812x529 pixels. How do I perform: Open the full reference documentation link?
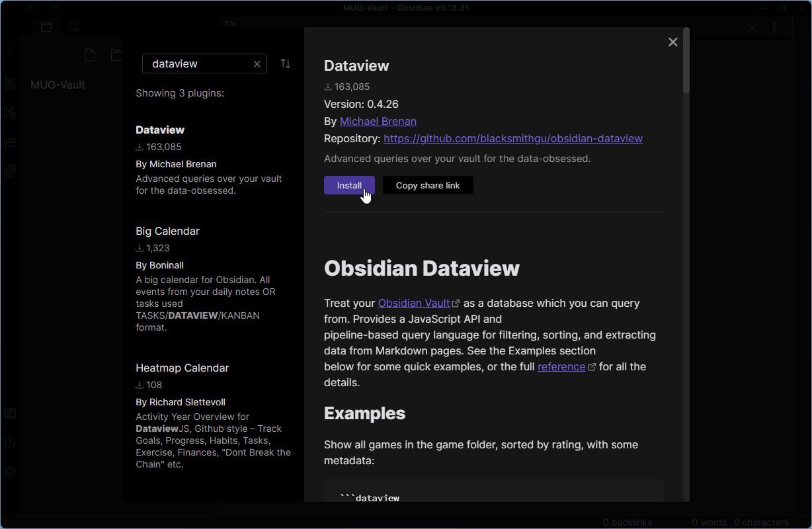click(x=561, y=366)
